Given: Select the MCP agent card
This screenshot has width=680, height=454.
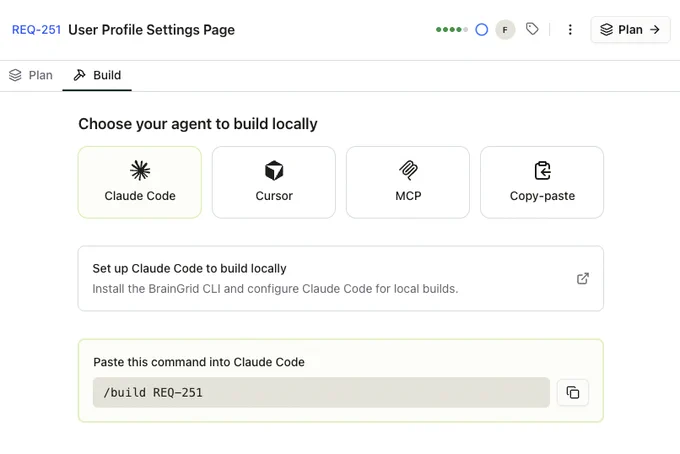Looking at the screenshot, I should (x=408, y=182).
